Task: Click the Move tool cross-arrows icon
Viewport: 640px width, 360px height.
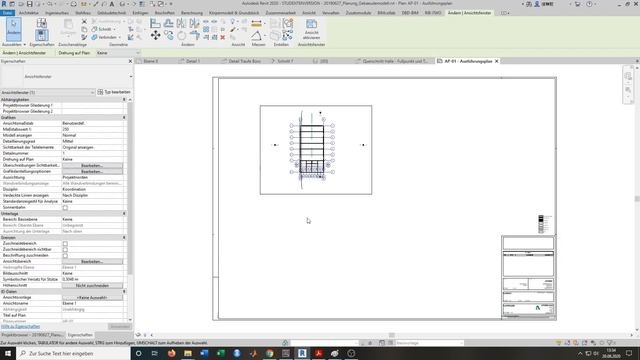Action: pos(155,36)
